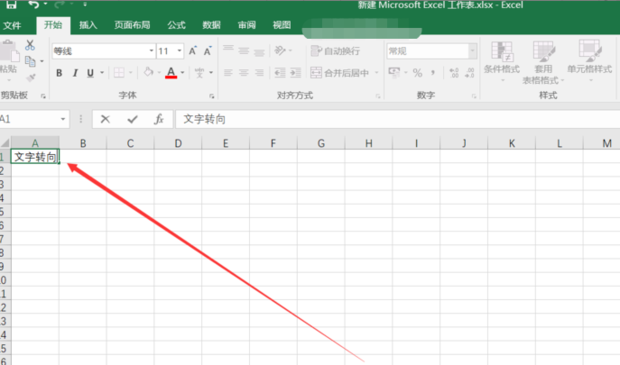Click the 合并后居中 merge button

point(340,73)
